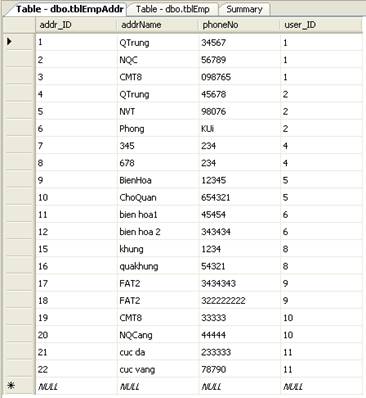Image resolution: width=366 pixels, height=398 pixels.
Task: Select the cell containing quakhung
Action: (158, 266)
